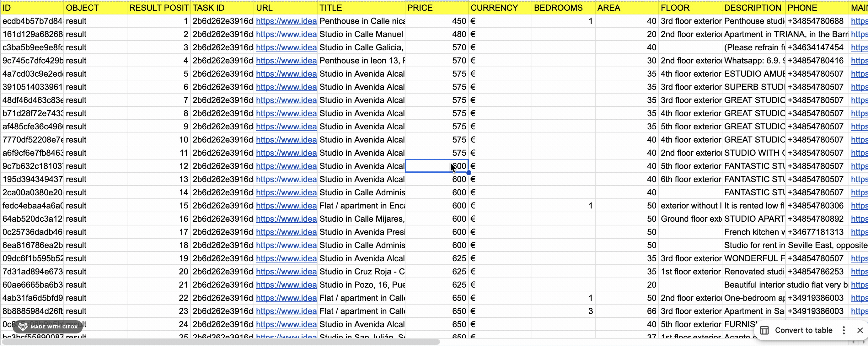Click the table grid icon on the popup
This screenshot has width=868, height=346.
click(764, 330)
